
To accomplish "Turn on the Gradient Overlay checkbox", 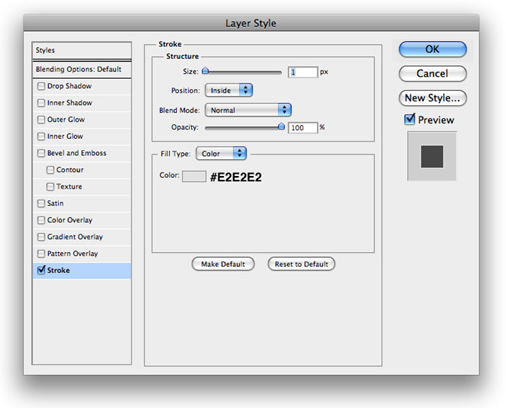I will [x=41, y=237].
